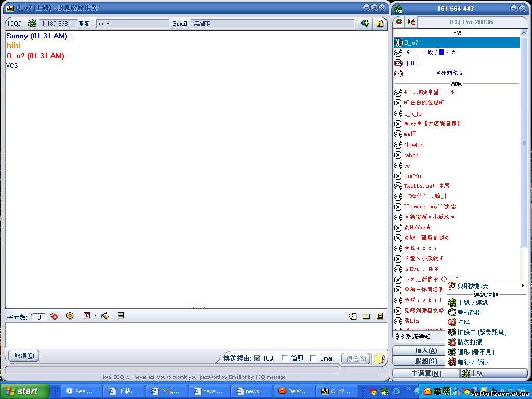
Task: Click the orange envelope tray icon
Action: pos(428,392)
